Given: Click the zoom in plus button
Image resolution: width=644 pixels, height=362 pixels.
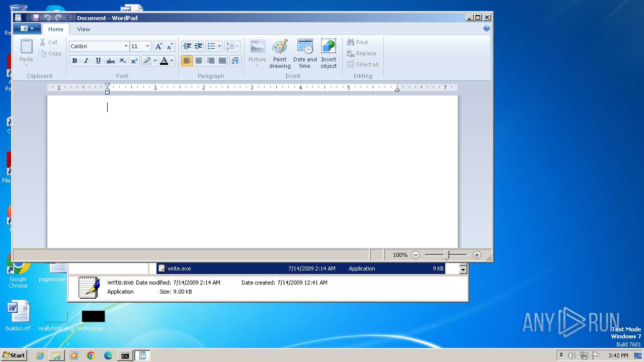Looking at the screenshot, I should (477, 255).
